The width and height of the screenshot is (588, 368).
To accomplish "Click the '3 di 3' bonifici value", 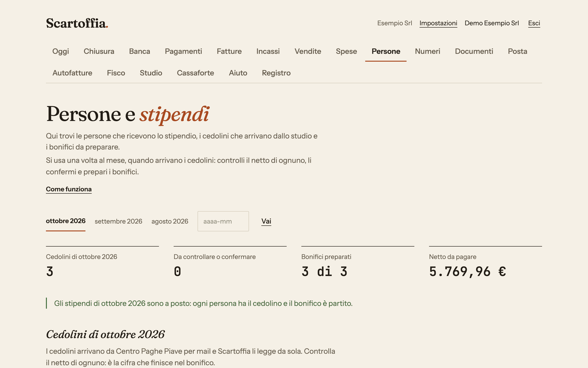I will 324,272.
